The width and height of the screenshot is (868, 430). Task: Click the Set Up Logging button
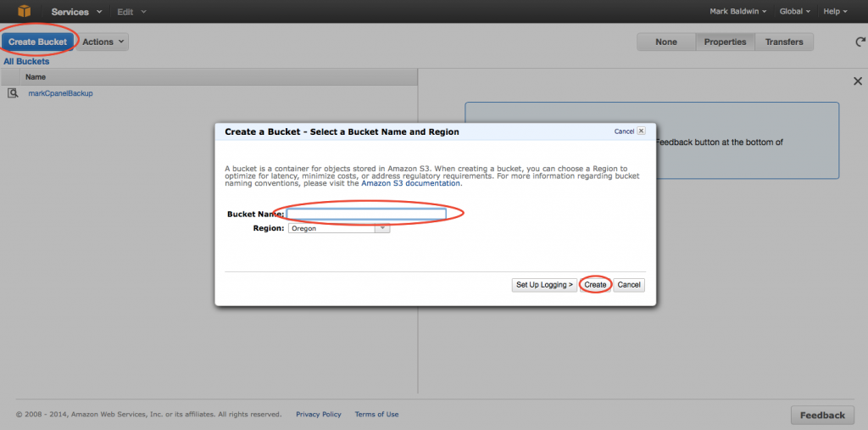click(x=544, y=285)
